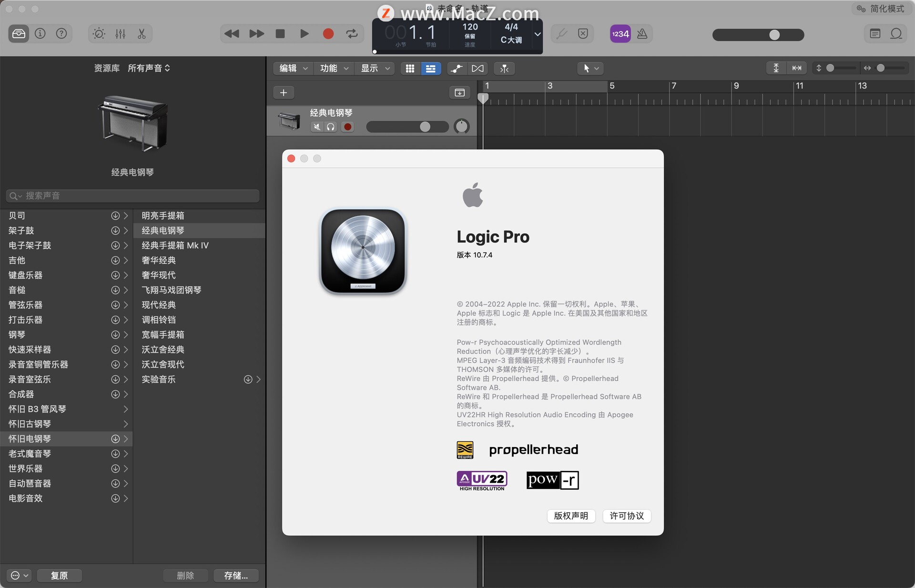Select the scissors editors icon

click(x=142, y=34)
